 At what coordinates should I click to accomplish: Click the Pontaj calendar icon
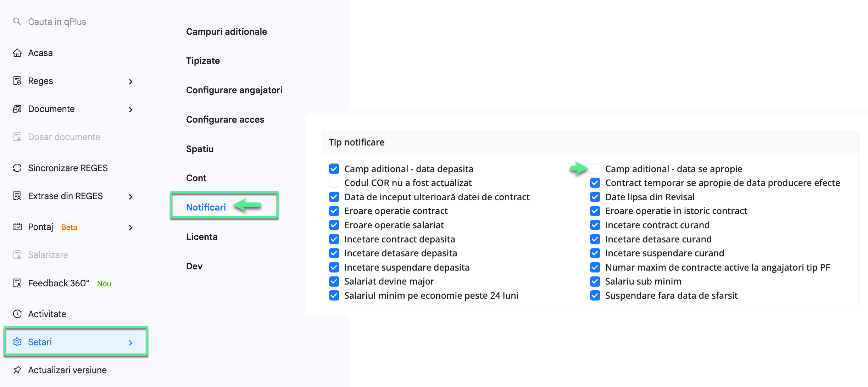coord(17,227)
